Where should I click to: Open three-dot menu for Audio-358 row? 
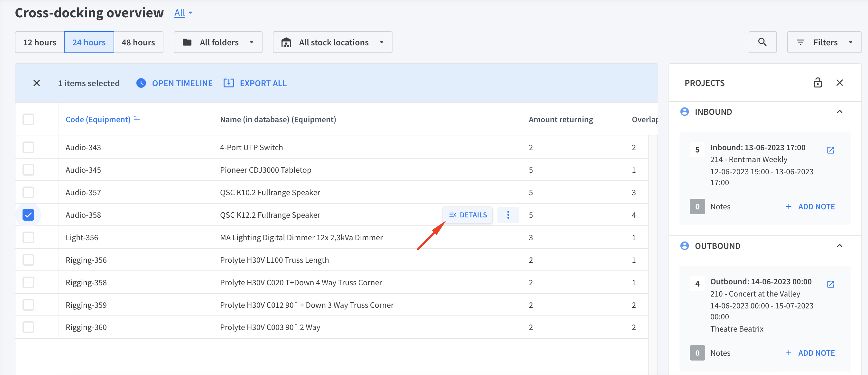[508, 215]
